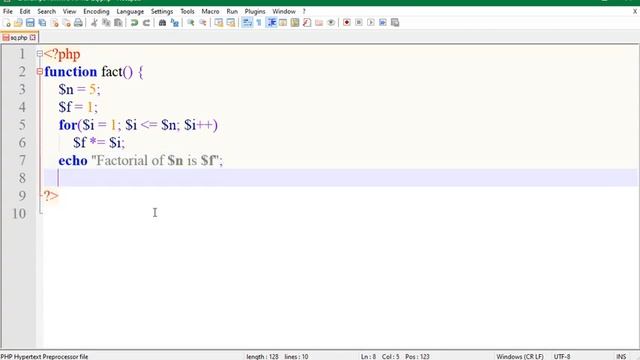Image resolution: width=640 pixels, height=360 pixels.
Task: Click the Stop Recording macro icon
Action: pos(359,23)
